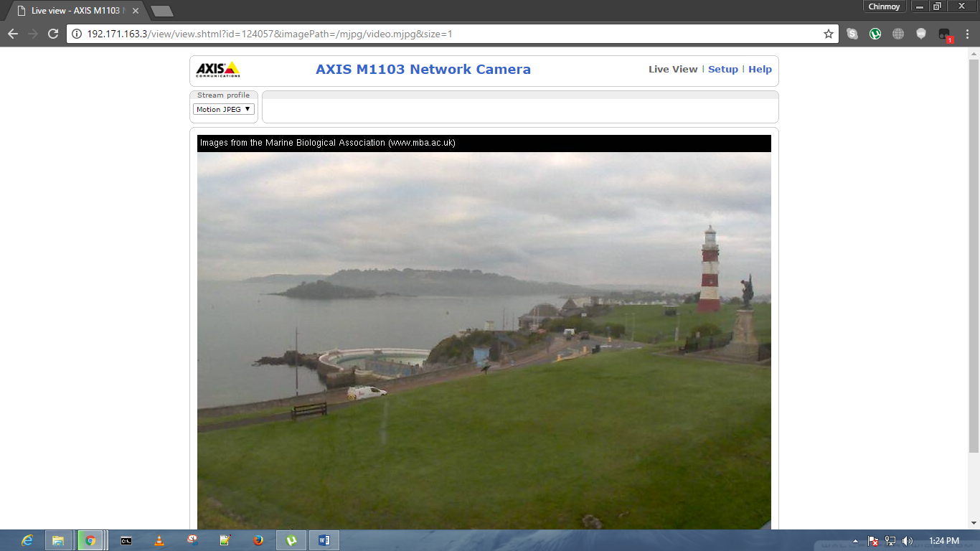
Task: Open Firefox from the taskbar
Action: coord(258,540)
